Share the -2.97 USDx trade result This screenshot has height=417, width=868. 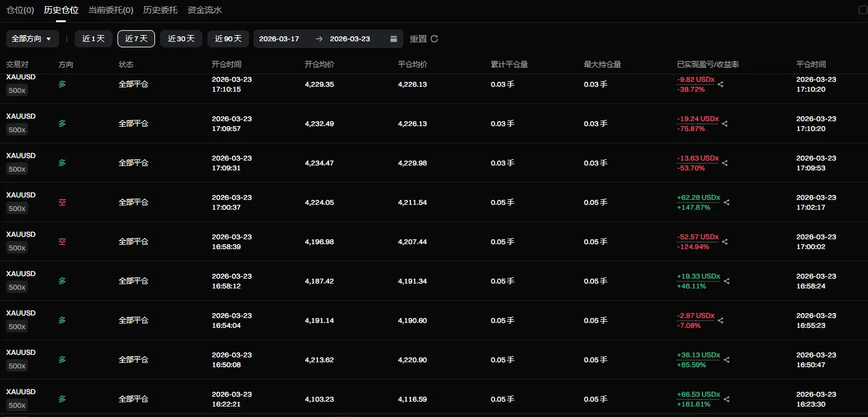coord(720,320)
